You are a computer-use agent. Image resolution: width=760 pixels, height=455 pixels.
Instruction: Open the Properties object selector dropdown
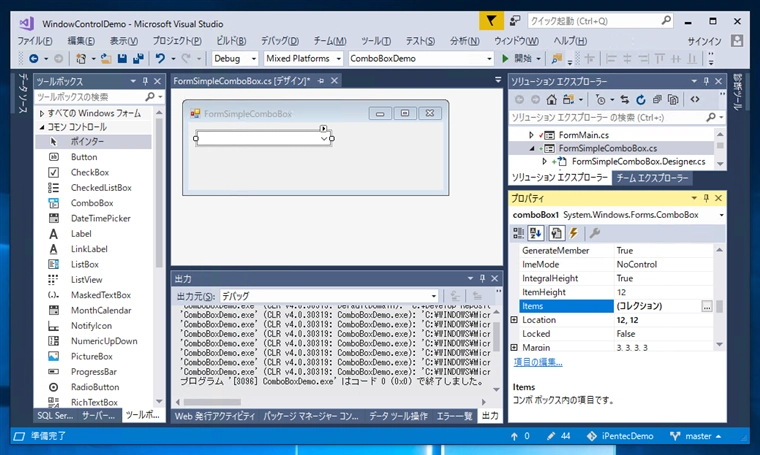tap(721, 215)
